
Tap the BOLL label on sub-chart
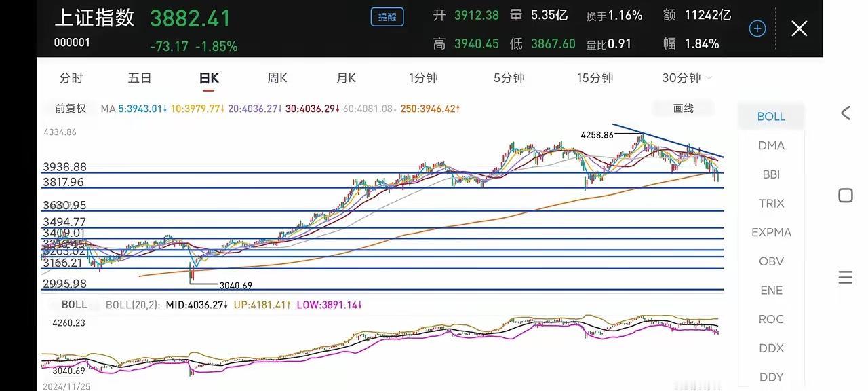coord(75,305)
